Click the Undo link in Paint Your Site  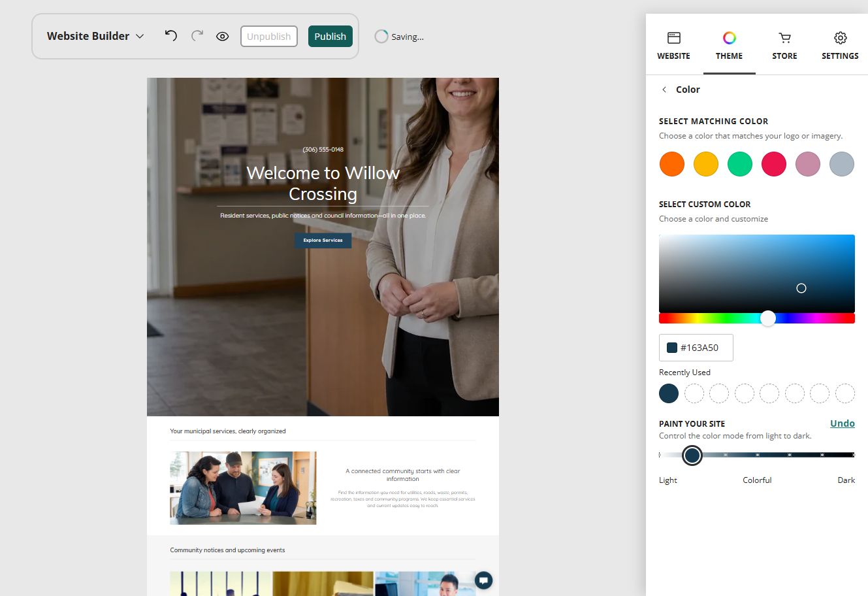click(843, 423)
